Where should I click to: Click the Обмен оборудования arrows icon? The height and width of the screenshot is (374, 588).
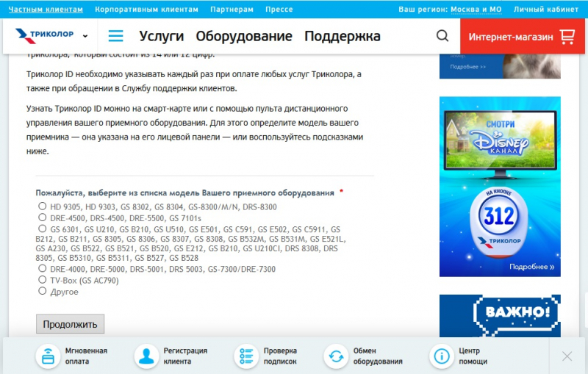(x=336, y=356)
